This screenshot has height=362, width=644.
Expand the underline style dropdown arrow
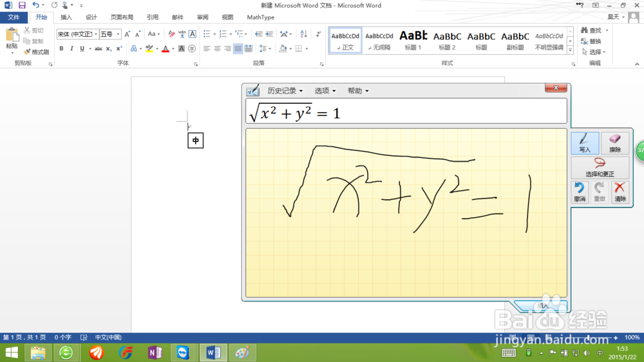[90, 48]
